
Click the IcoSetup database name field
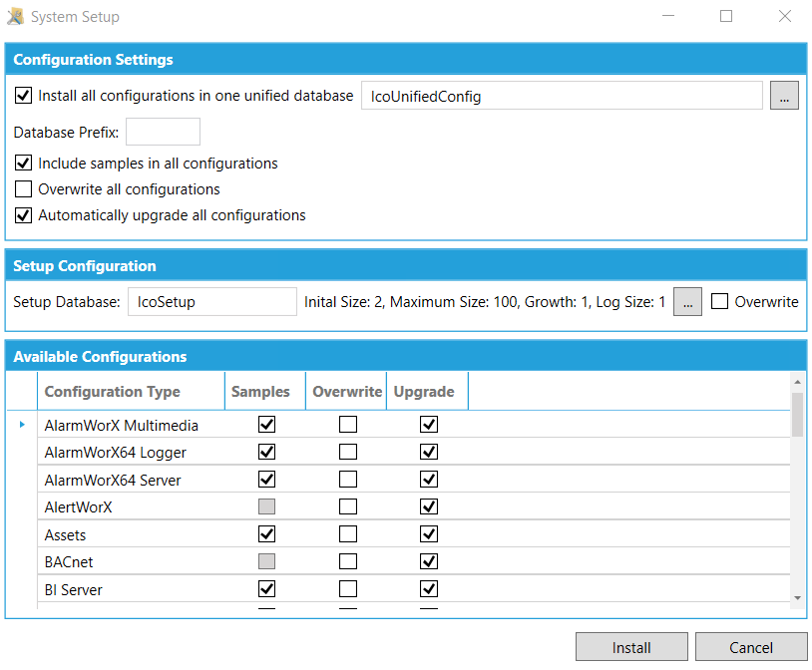[211, 301]
